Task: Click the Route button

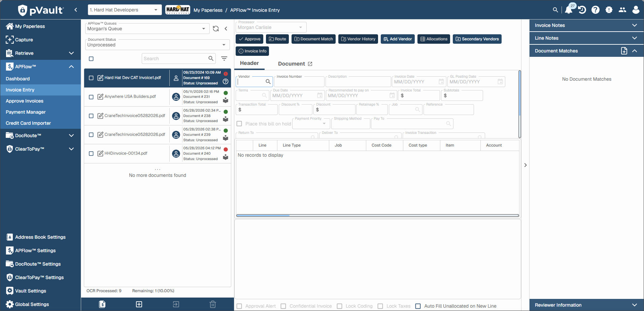Action: pos(277,39)
